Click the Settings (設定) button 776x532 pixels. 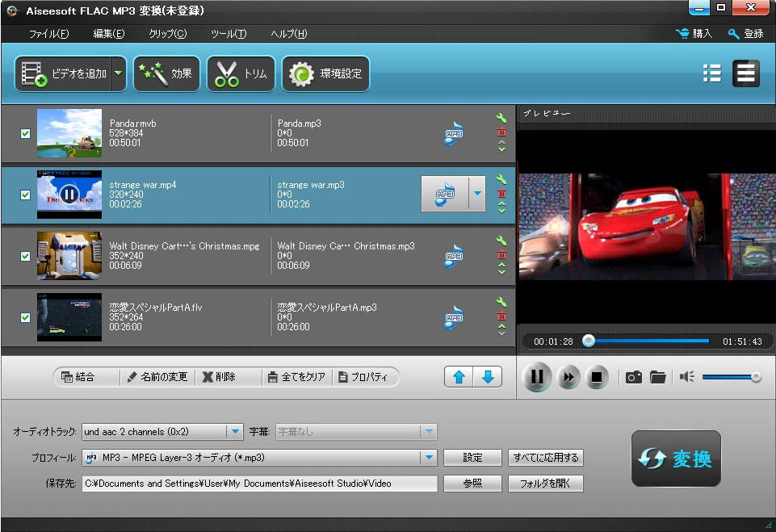point(472,457)
